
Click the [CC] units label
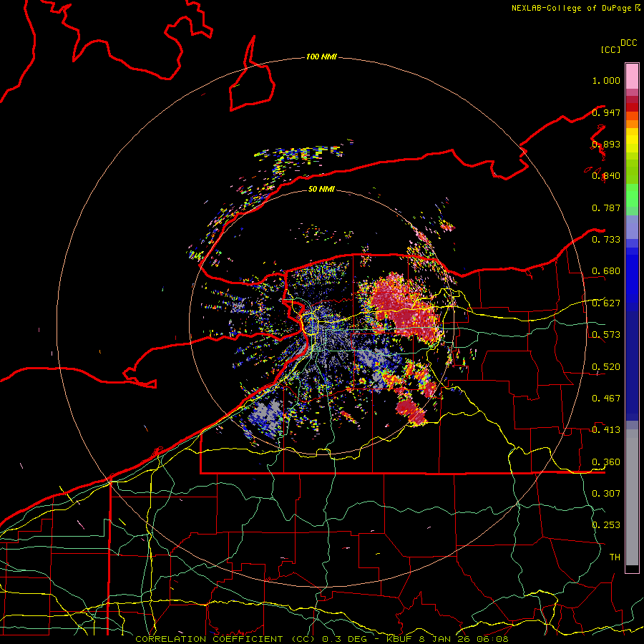point(610,49)
